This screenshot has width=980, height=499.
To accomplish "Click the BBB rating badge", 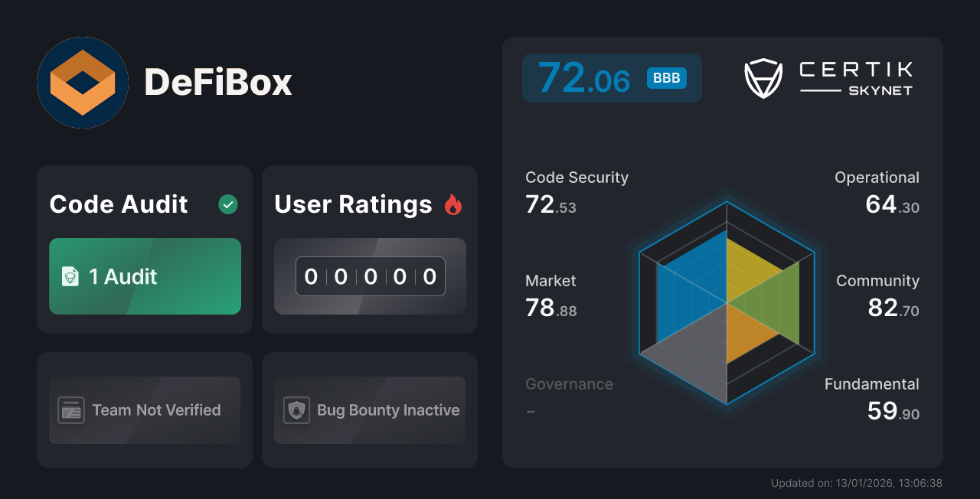I will pyautogui.click(x=665, y=77).
